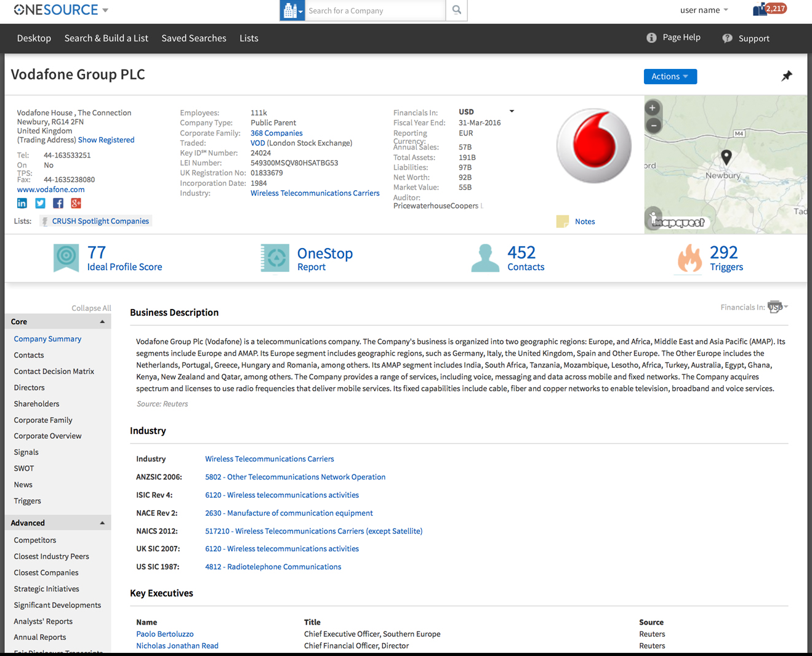Open the Google Plus social icon
This screenshot has width=812, height=656.
coord(76,204)
